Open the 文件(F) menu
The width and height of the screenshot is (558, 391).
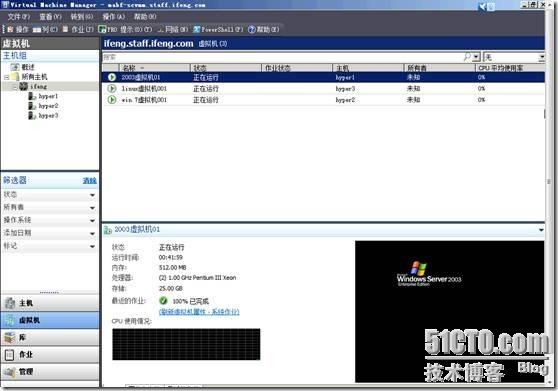19,16
